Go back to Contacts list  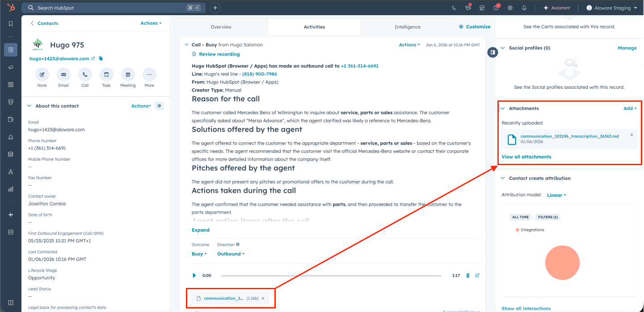tap(44, 23)
